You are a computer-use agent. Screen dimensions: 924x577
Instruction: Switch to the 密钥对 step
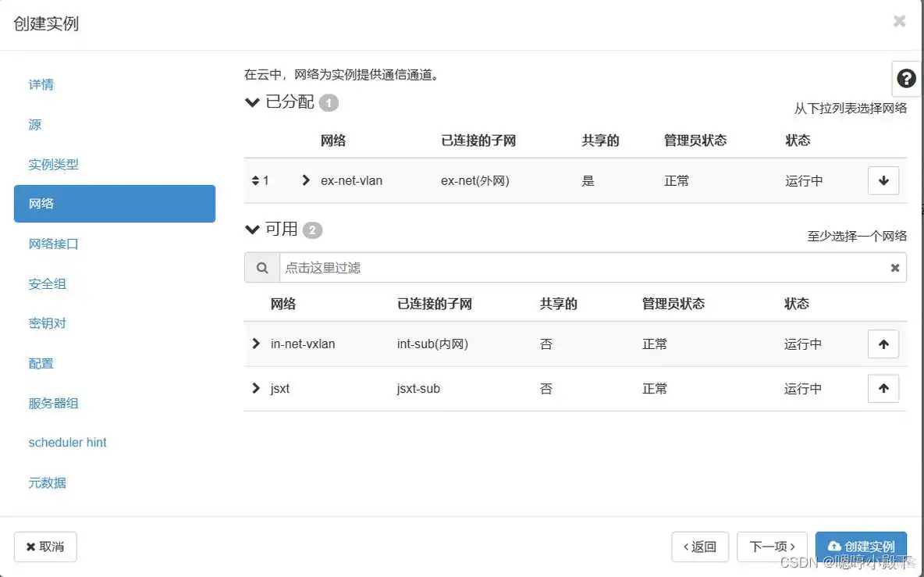pos(48,323)
